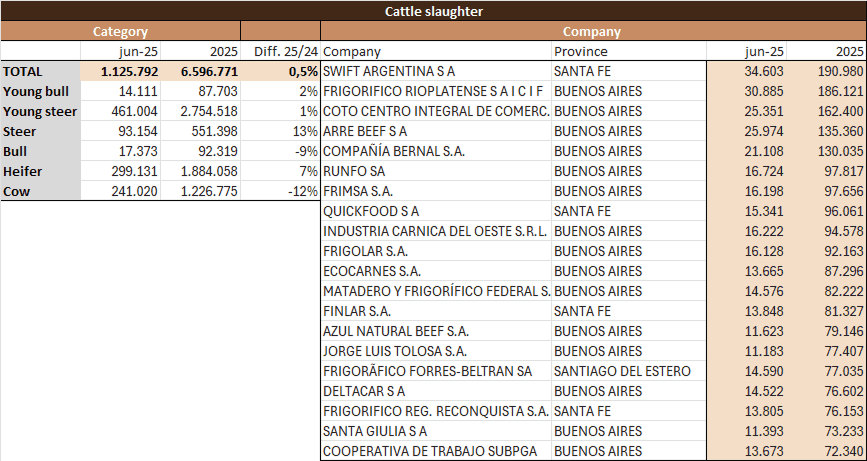Select the Bull category label
This screenshot has width=867, height=461.
(40, 151)
